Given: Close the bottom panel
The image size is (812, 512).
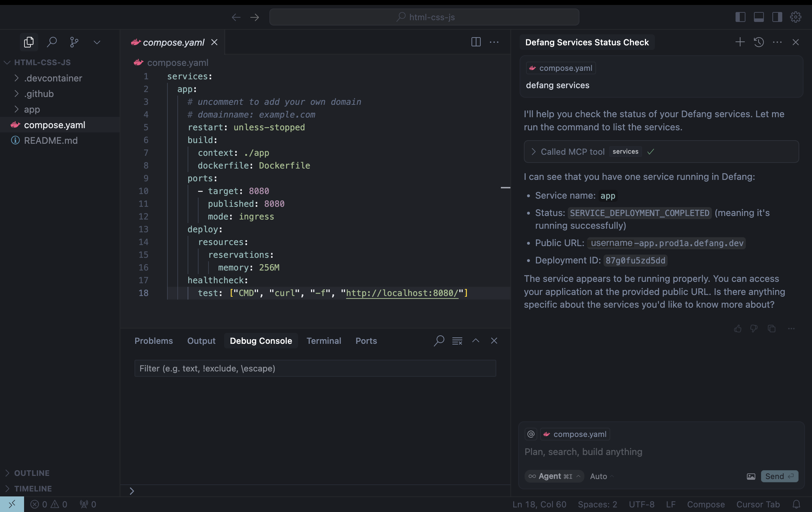Looking at the screenshot, I should coord(494,341).
